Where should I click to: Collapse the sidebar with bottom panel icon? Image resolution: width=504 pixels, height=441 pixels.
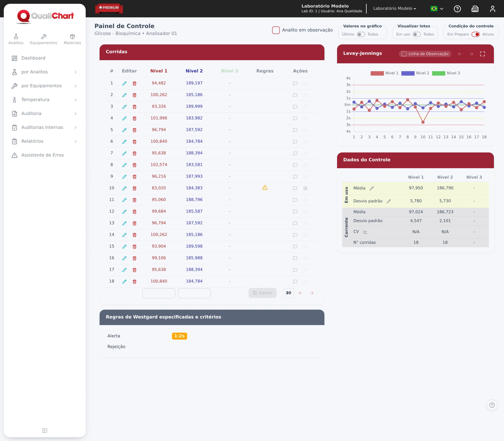[45, 431]
